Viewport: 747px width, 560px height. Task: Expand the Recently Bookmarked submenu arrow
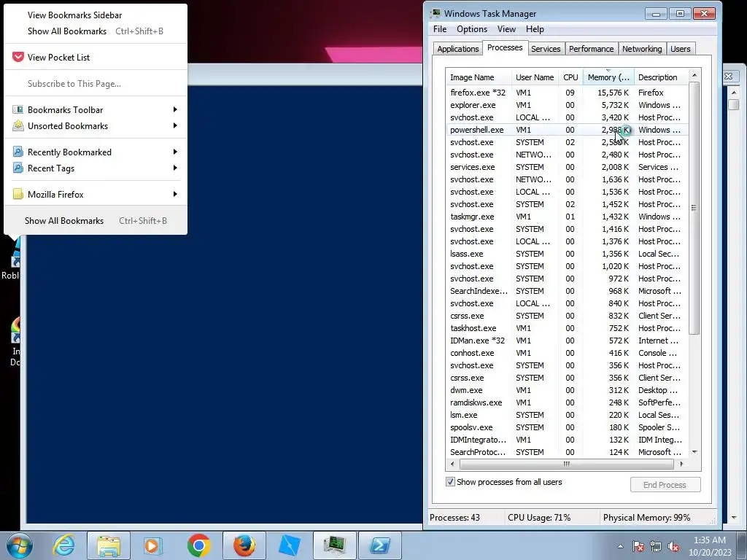coord(175,152)
